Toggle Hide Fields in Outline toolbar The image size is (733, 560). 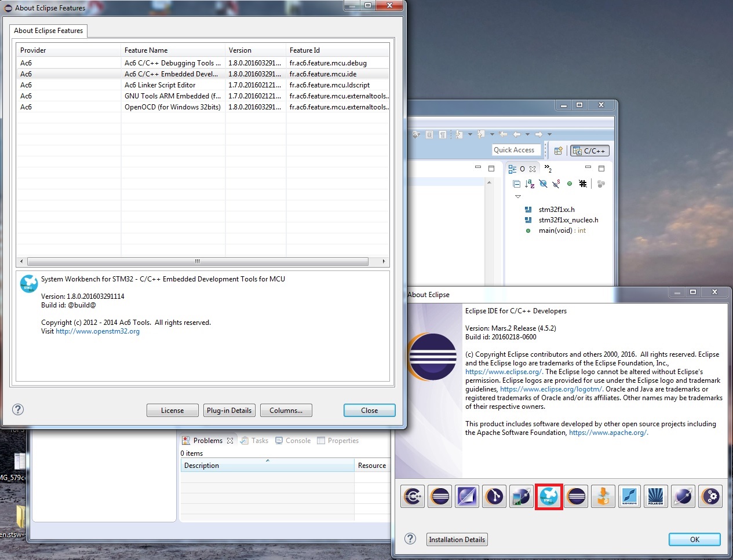tap(543, 184)
